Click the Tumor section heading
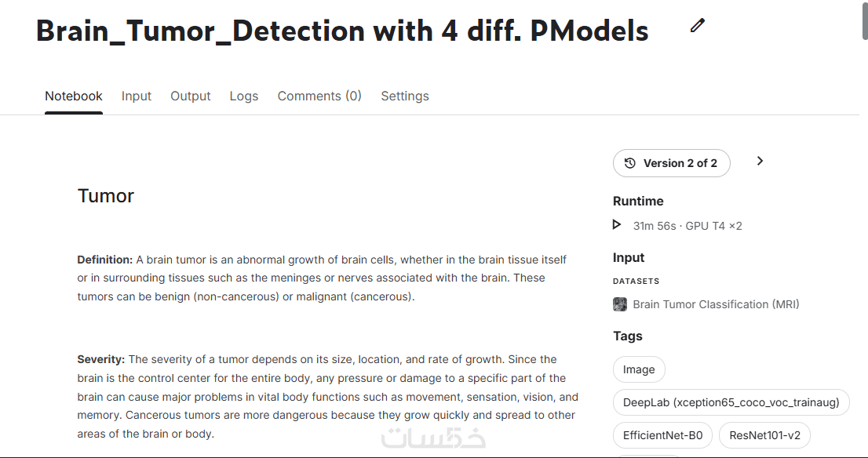The height and width of the screenshot is (458, 868). (106, 196)
